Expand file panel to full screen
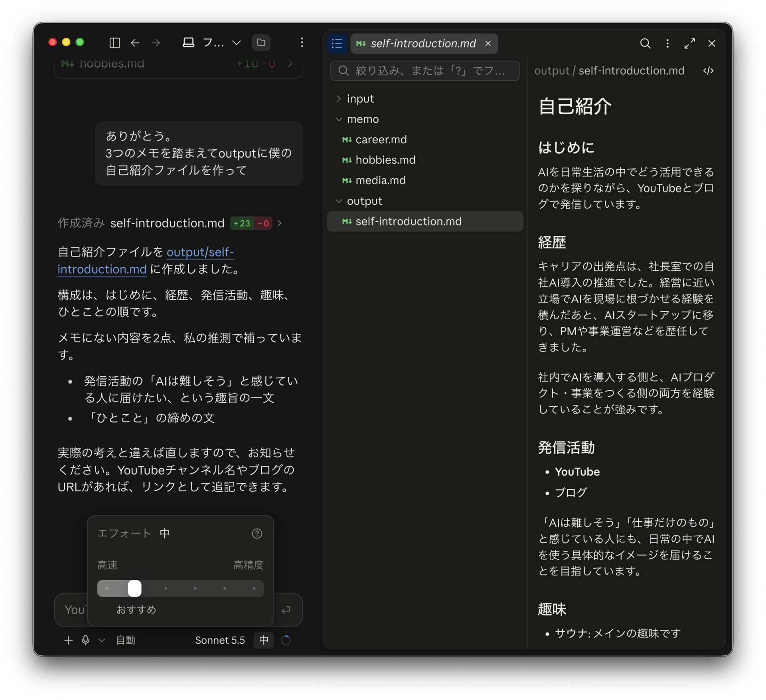 coord(690,44)
